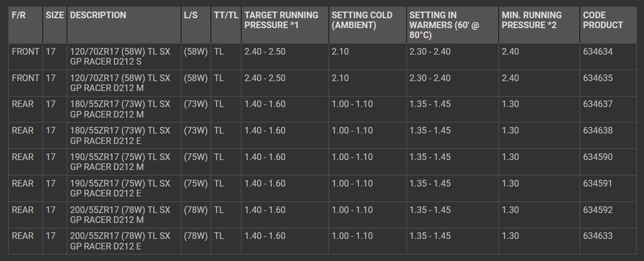Select product code 634637
The width and height of the screenshot is (644, 261).
[x=598, y=104]
